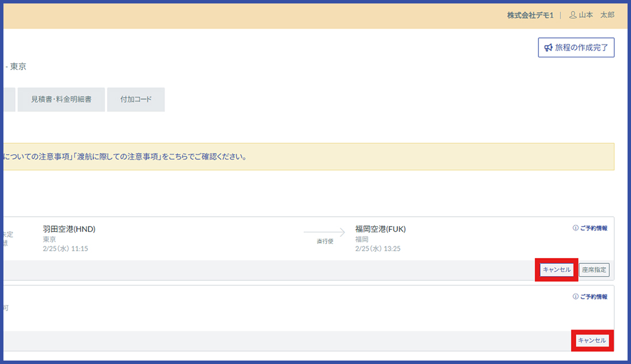Select the partially visible leftmost tab

(9, 99)
